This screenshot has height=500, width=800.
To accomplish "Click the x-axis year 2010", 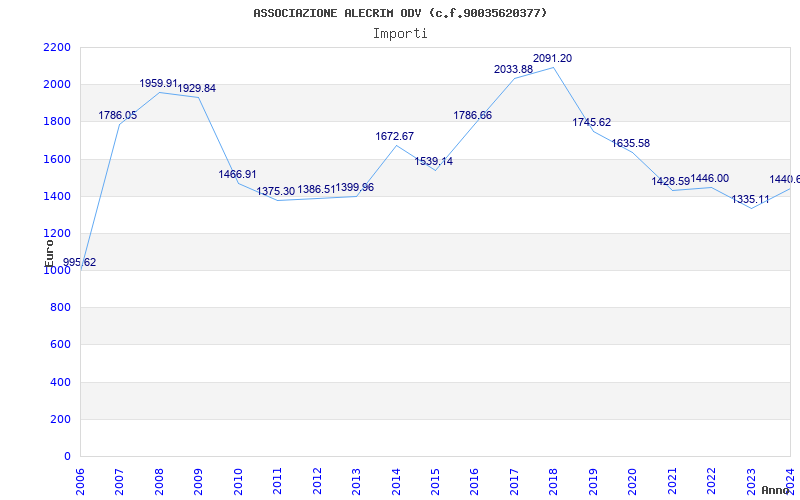I will tap(238, 481).
